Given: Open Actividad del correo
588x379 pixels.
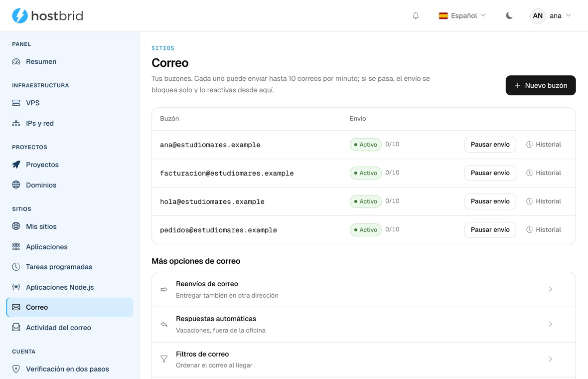Looking at the screenshot, I should pyautogui.click(x=70, y=328).
